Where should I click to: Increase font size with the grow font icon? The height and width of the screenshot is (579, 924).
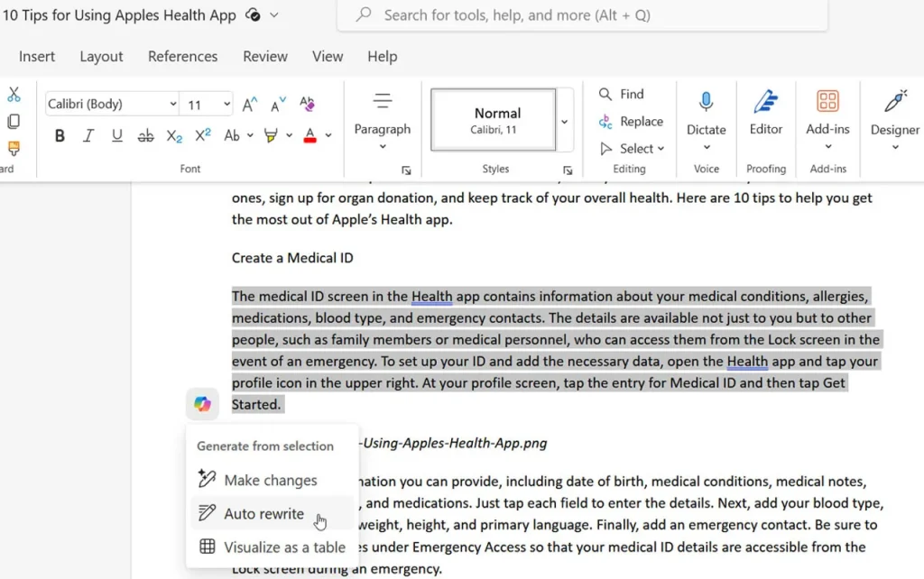click(250, 105)
